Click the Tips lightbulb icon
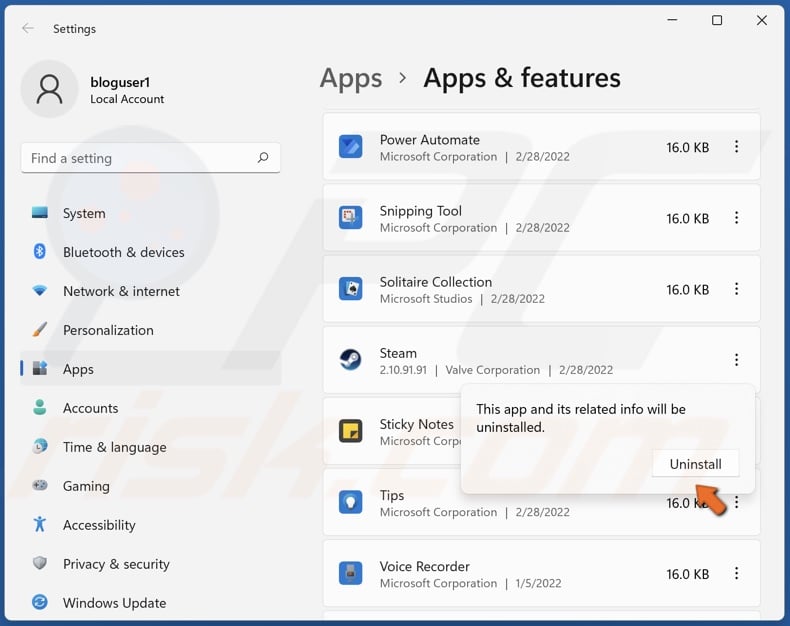Image resolution: width=790 pixels, height=626 pixels. [x=350, y=502]
